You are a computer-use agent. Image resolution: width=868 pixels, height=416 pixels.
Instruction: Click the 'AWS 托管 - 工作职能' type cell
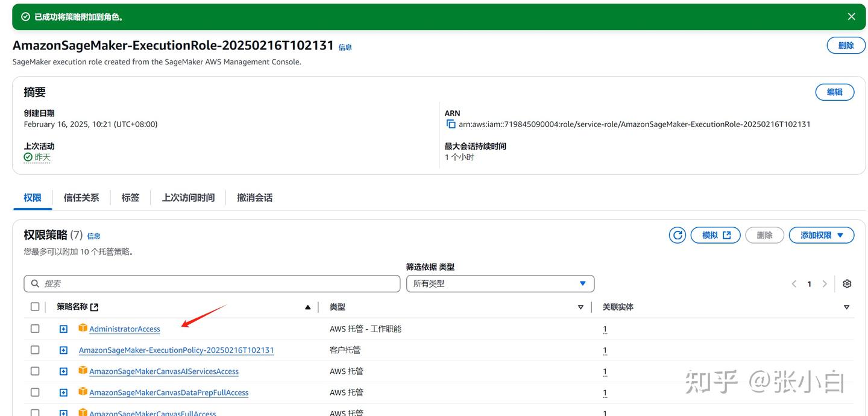(x=365, y=329)
